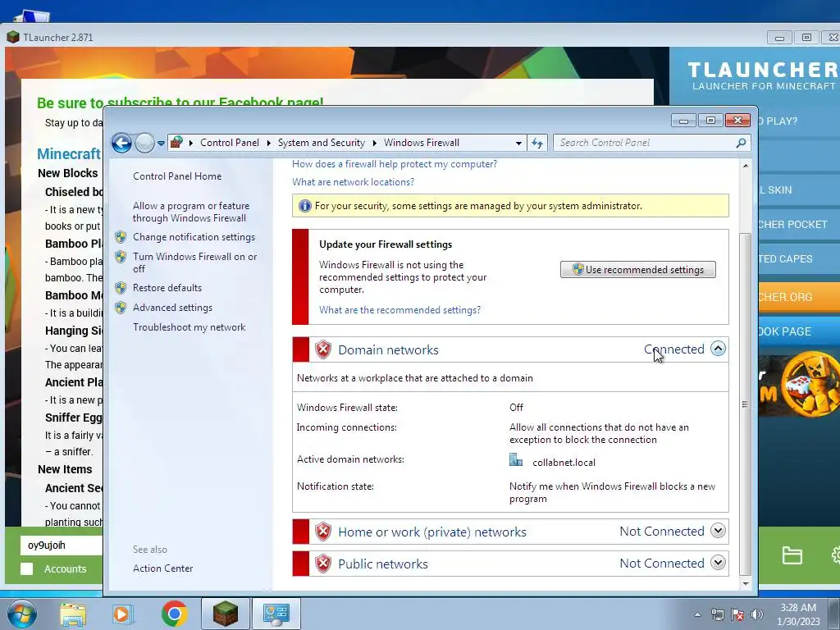The height and width of the screenshot is (630, 840).
Task: Collapse the Domain networks section
Action: click(718, 349)
